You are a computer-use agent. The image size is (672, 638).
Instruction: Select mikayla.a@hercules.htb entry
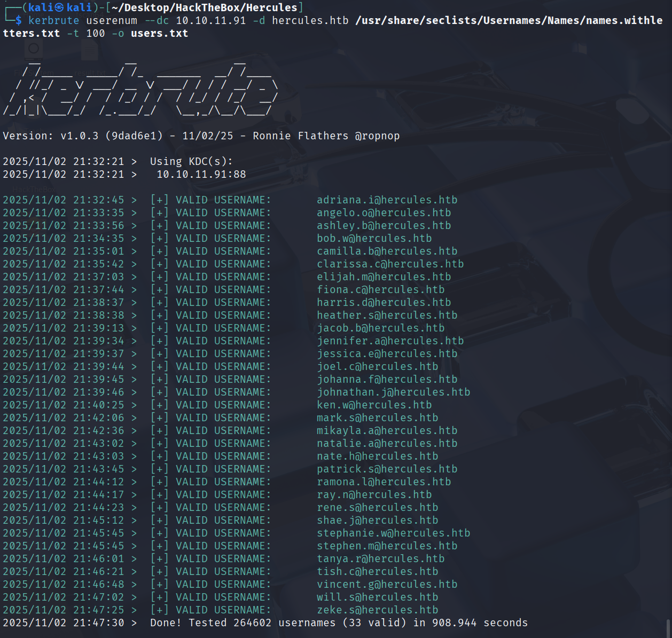pos(387,431)
